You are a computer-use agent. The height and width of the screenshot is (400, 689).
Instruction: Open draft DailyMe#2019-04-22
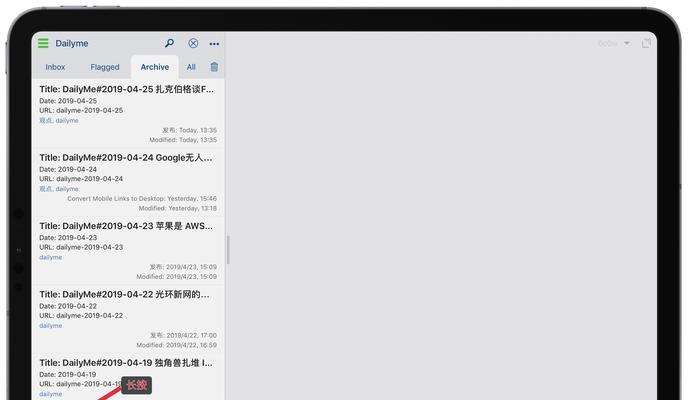128,319
